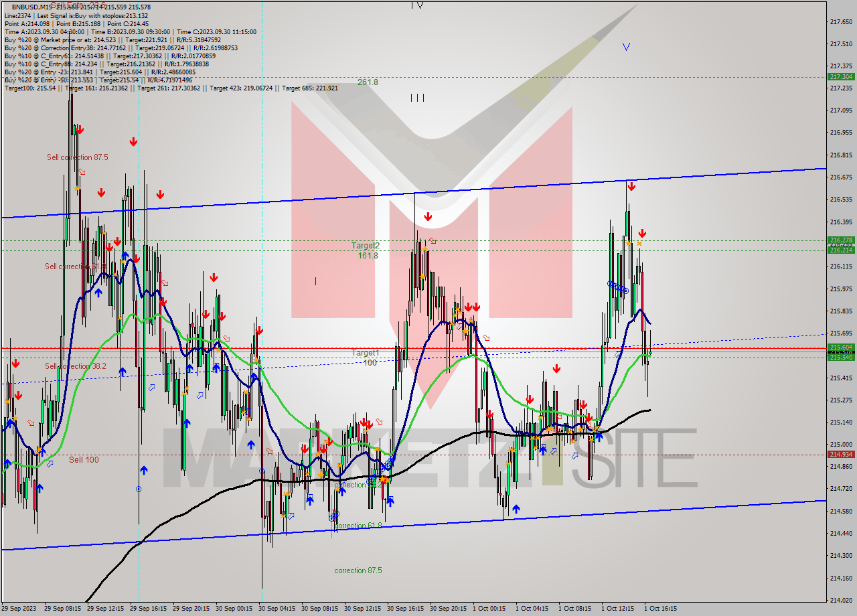The image size is (857, 616).
Task: Click the '29 Sep 2023' time axis label
Action: click(19, 609)
